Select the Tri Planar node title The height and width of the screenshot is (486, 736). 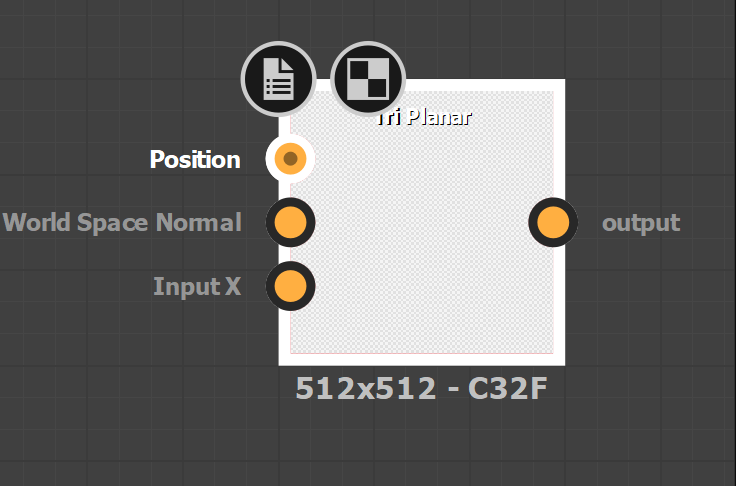pyautogui.click(x=424, y=117)
